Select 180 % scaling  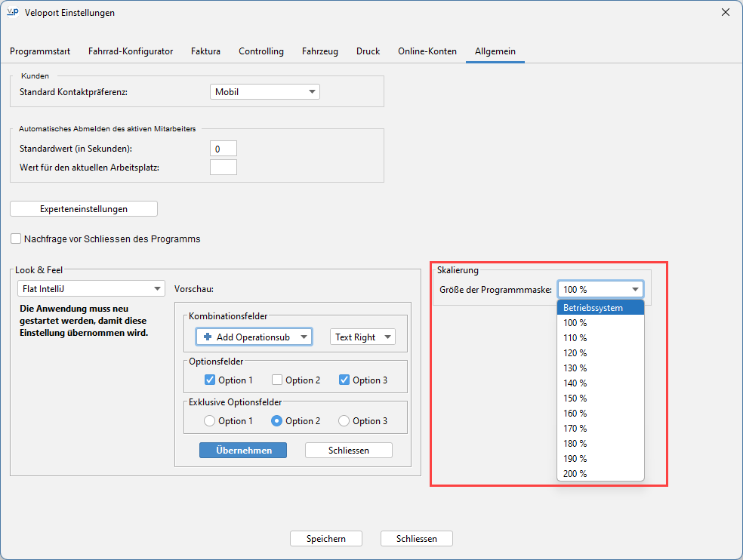600,444
